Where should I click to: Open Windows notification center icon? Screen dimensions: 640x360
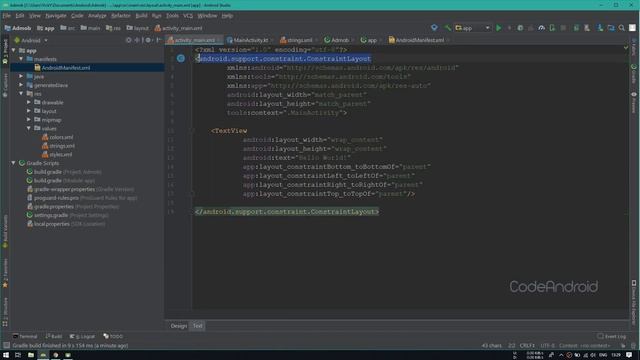[x=629, y=355]
